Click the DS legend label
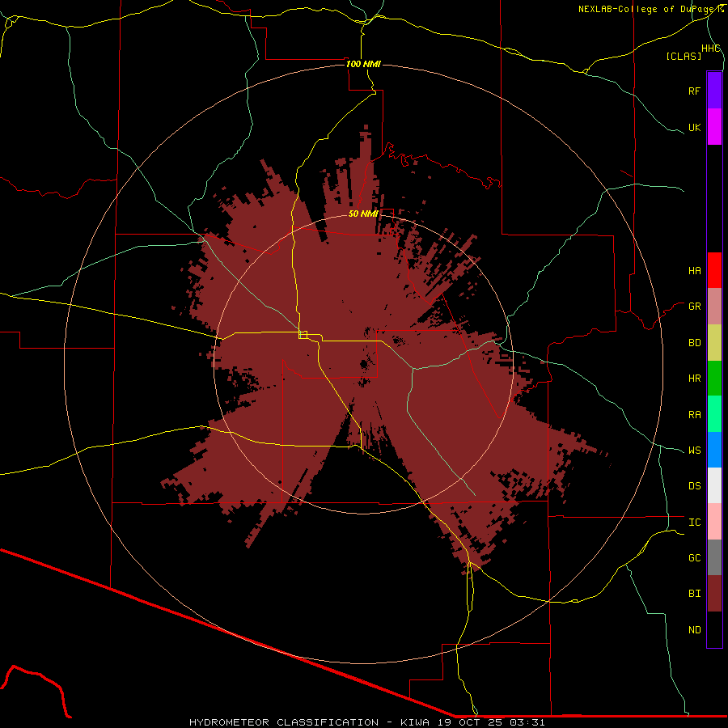This screenshot has height=728, width=728. (694, 486)
